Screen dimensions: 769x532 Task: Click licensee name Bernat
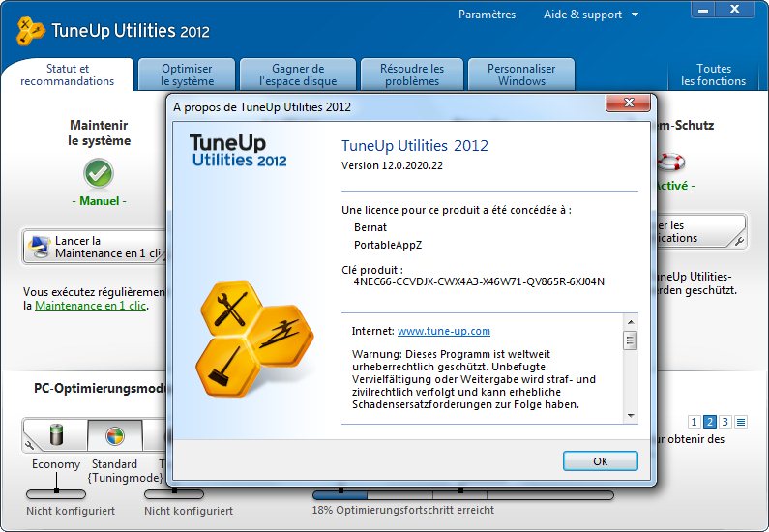click(x=370, y=227)
